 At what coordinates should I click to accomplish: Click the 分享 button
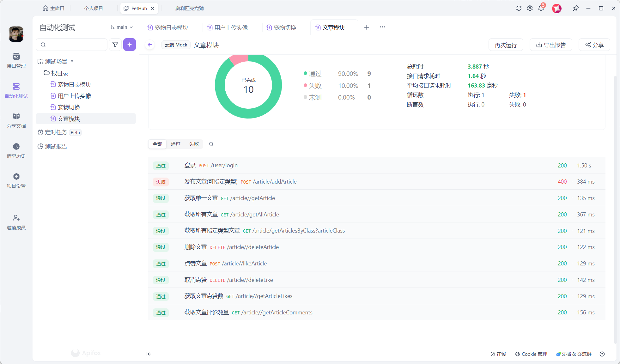tap(594, 45)
